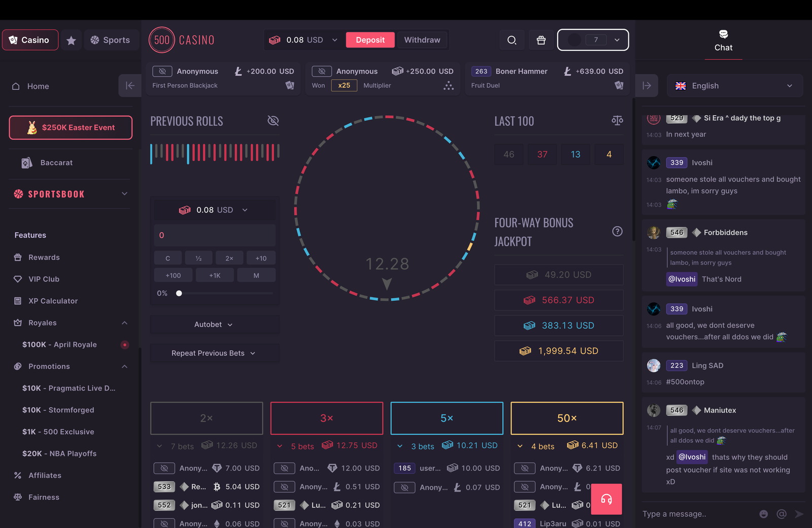Click the favorites star icon
The image size is (812, 528).
click(x=71, y=40)
